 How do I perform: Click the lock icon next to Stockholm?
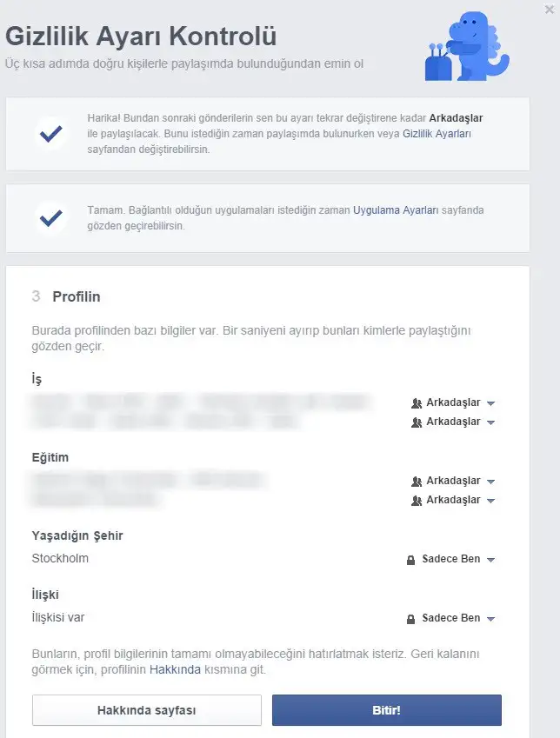[x=410, y=560]
